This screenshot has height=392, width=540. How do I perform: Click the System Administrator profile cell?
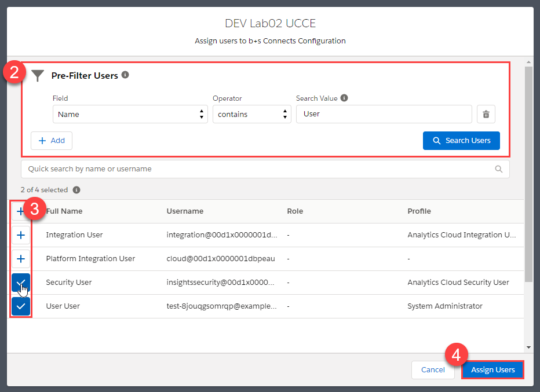(445, 306)
